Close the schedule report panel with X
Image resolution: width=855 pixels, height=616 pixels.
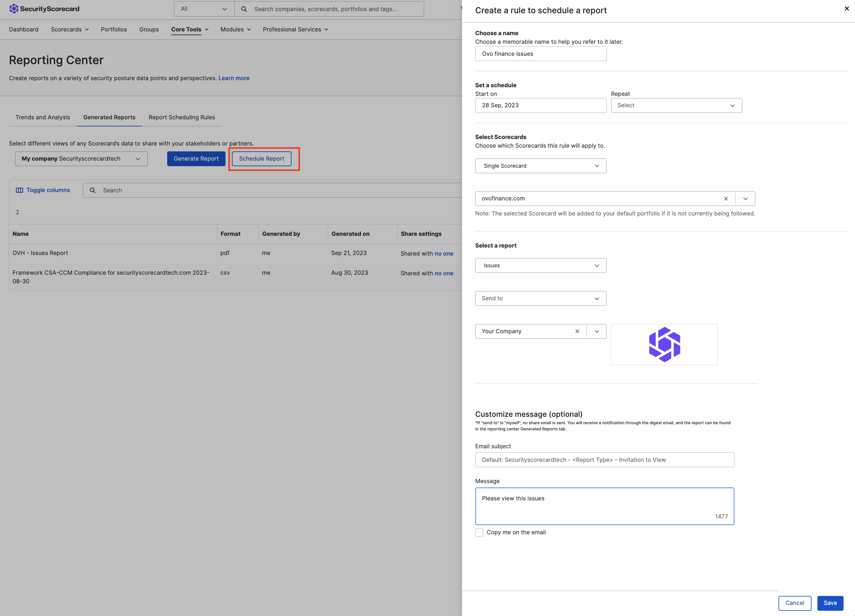(x=847, y=9)
